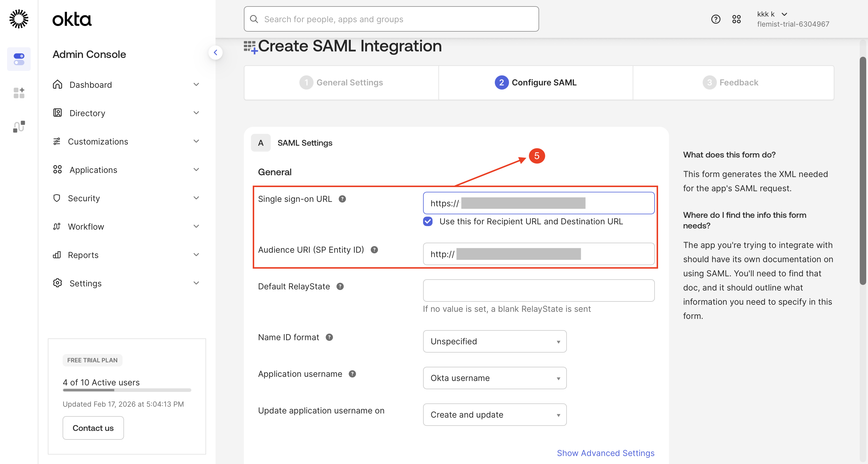Open the Name ID format dropdown
868x464 pixels.
pyautogui.click(x=494, y=341)
